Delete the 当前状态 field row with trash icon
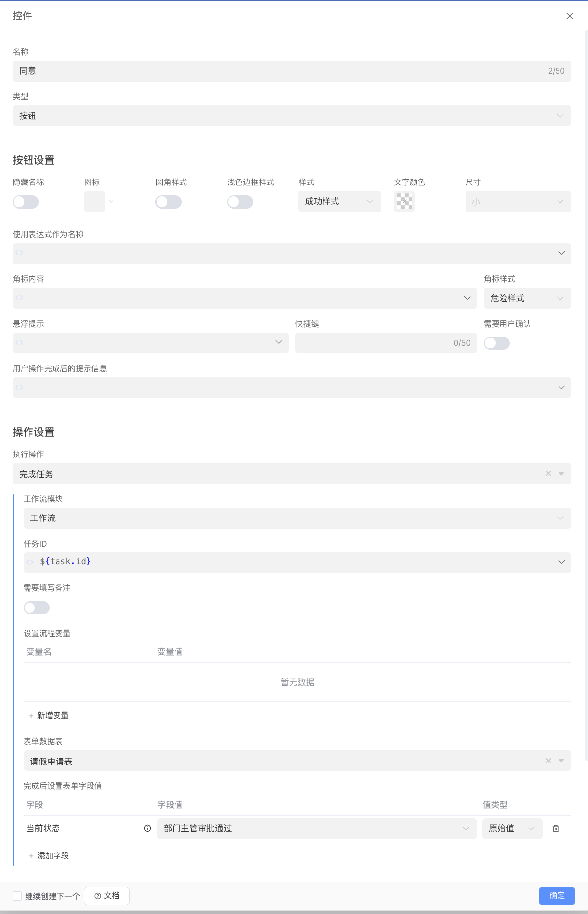 556,828
